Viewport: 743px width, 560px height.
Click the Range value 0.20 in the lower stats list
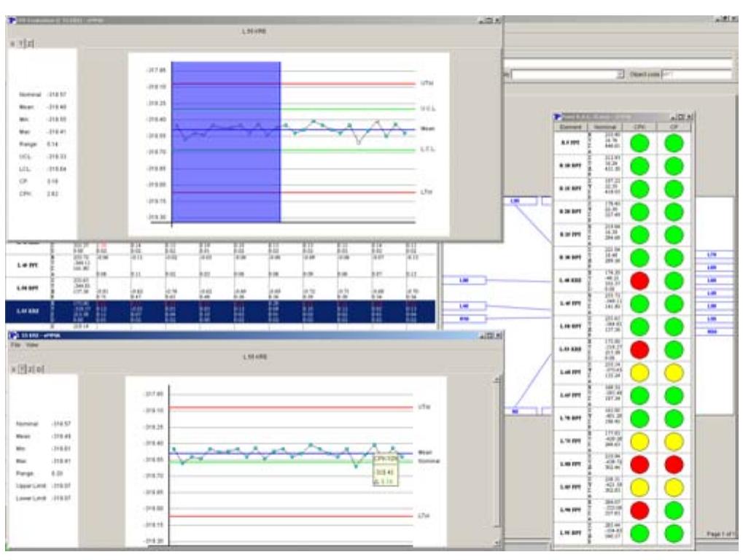pos(58,473)
